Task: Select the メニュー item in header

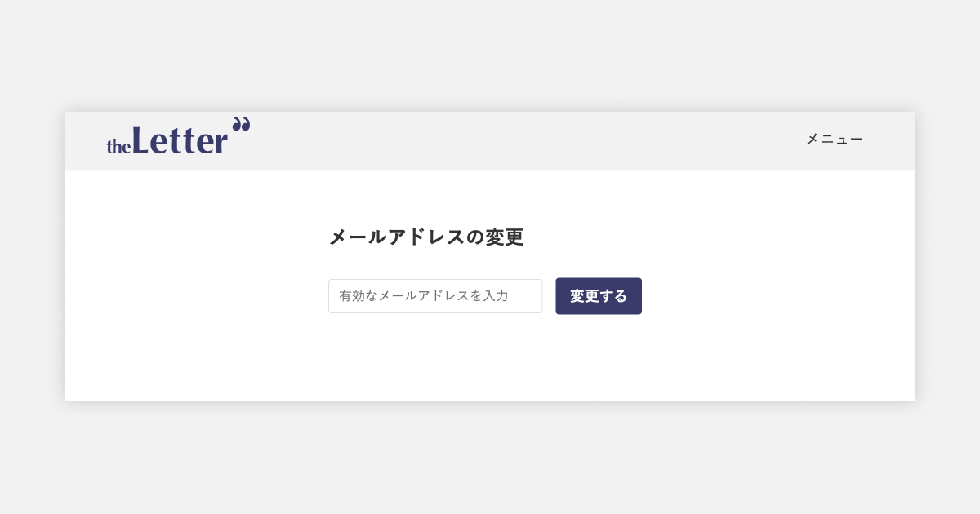Action: (x=834, y=140)
